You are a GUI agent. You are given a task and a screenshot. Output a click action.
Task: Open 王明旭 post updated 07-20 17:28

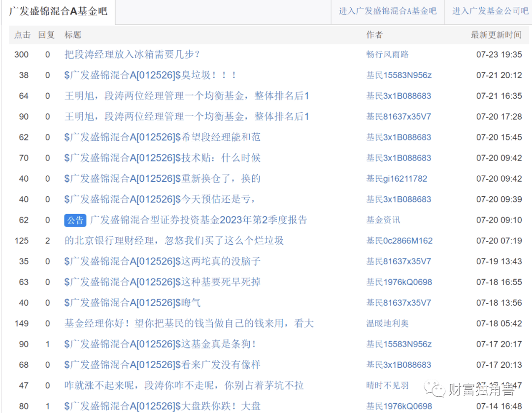pos(187,117)
